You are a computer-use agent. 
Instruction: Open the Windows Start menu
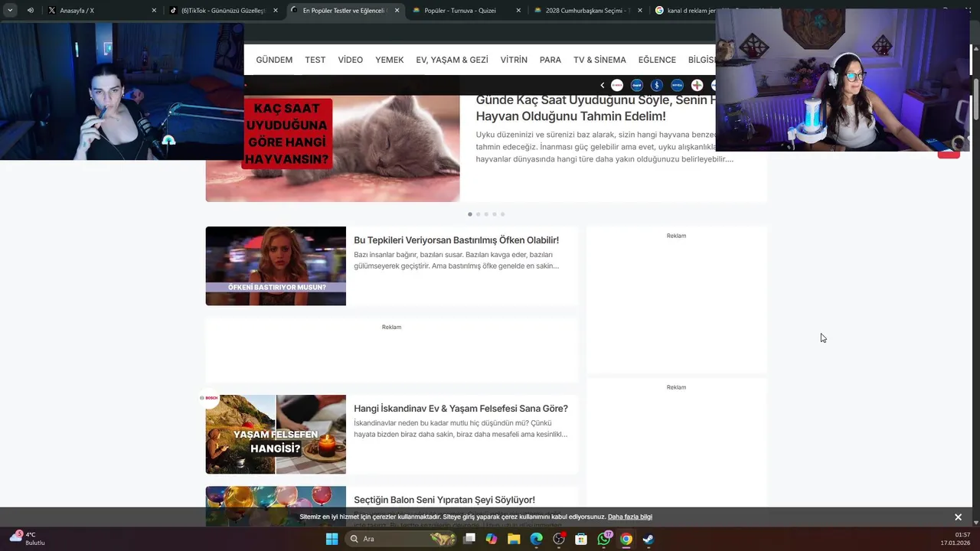[332, 539]
